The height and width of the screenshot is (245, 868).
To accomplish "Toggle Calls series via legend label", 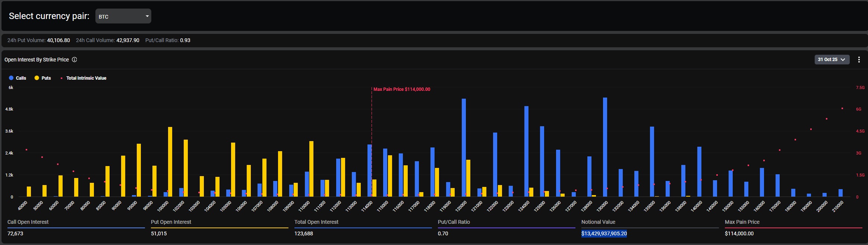I will [21, 78].
